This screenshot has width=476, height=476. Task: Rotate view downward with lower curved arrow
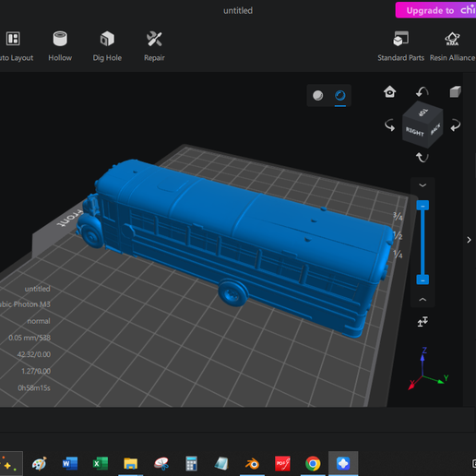pyautogui.click(x=422, y=157)
